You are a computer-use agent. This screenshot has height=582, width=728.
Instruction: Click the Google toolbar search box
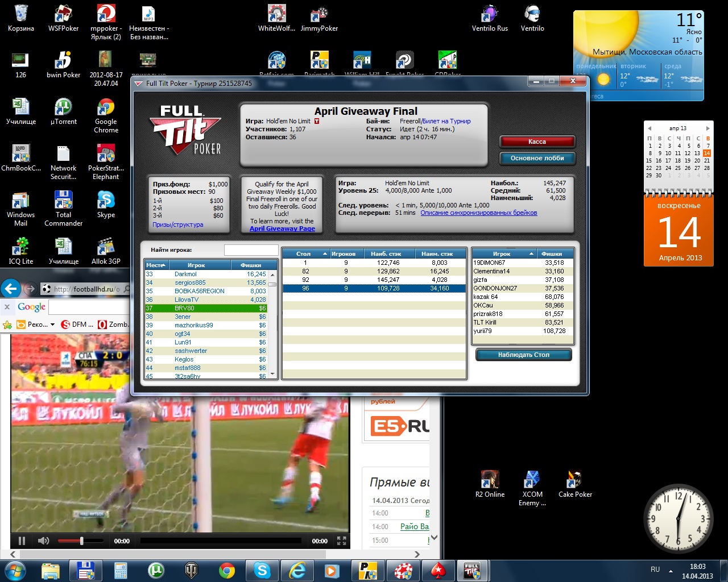pyautogui.click(x=90, y=307)
